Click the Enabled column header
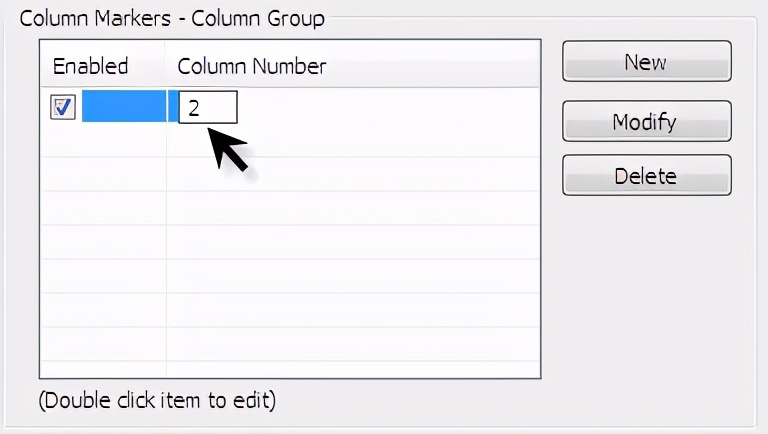Image resolution: width=768 pixels, height=434 pixels. [x=91, y=67]
